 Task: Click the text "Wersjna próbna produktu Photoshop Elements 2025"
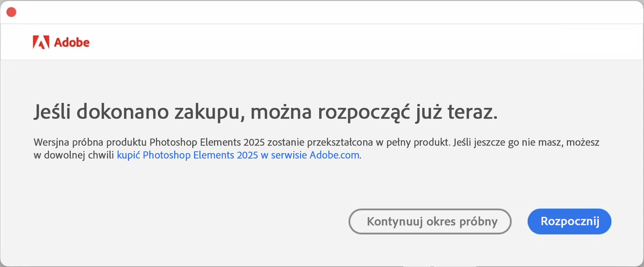pos(149,142)
